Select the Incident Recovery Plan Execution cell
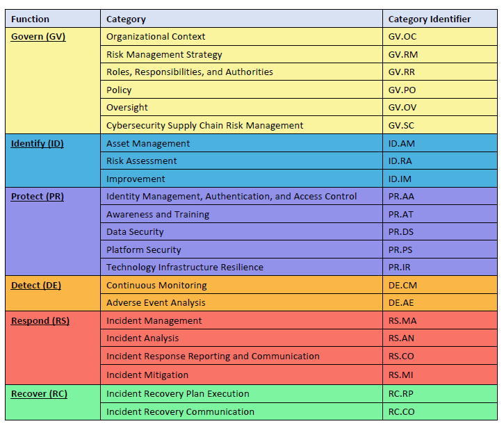Screen dimensions: 504x426 click(x=177, y=394)
